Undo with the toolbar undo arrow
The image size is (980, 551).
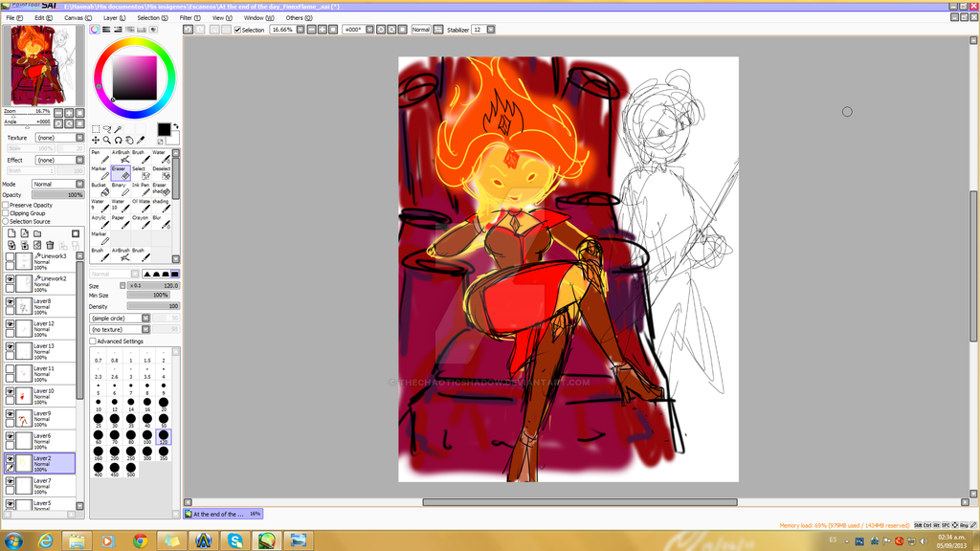tap(188, 30)
